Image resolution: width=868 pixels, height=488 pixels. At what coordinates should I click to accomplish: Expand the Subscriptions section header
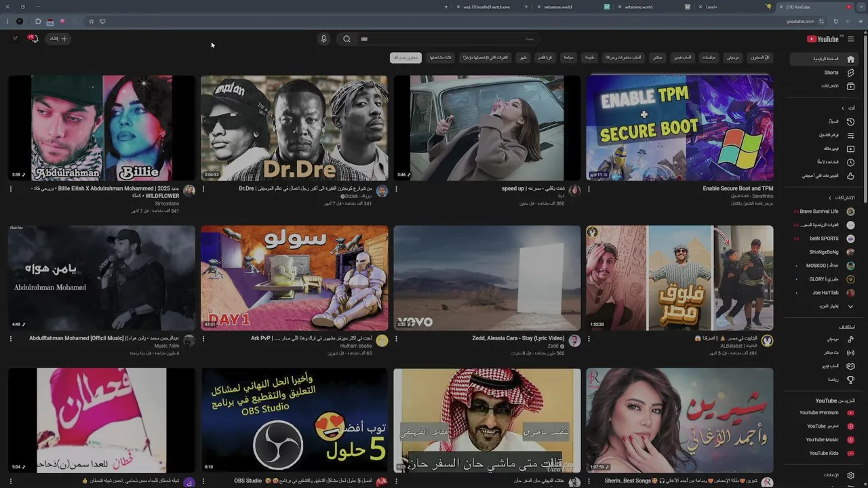(x=843, y=198)
